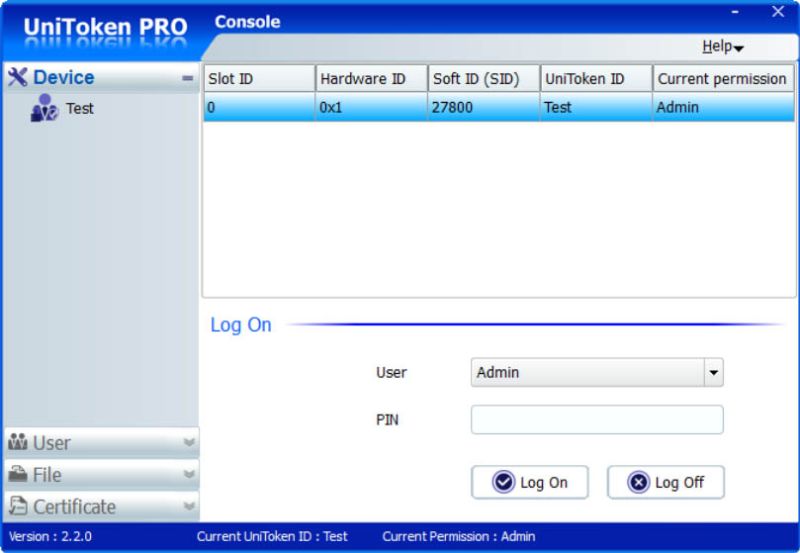Click the User panel people icon
This screenshot has width=800, height=553.
click(18, 442)
